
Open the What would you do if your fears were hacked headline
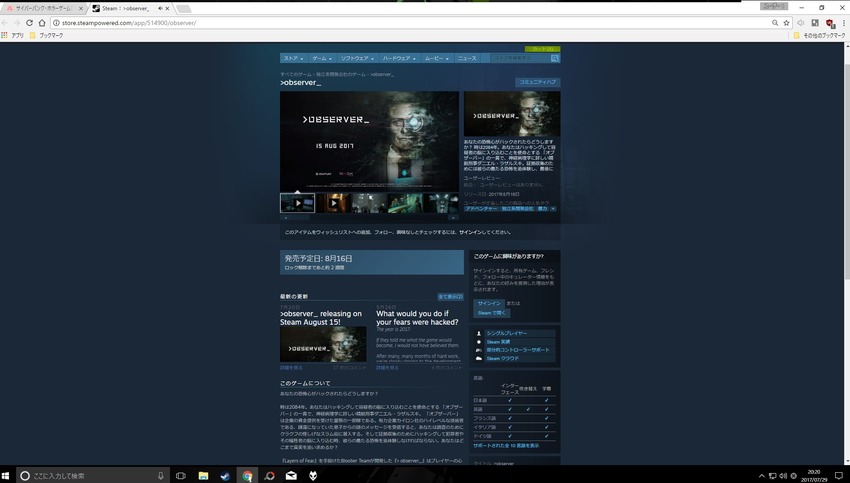click(x=417, y=318)
